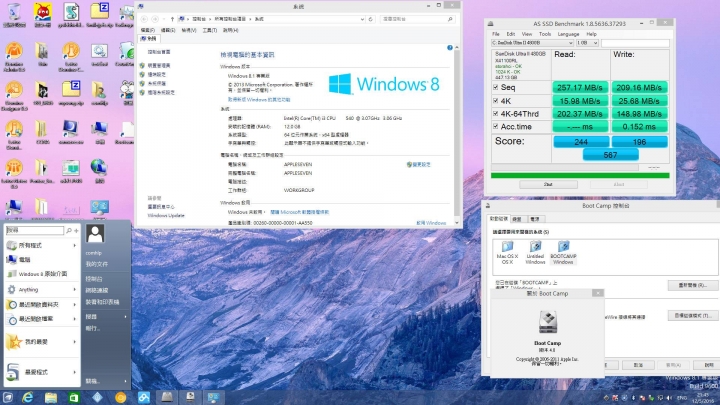Open Windows 8 original interface entry

42,274
